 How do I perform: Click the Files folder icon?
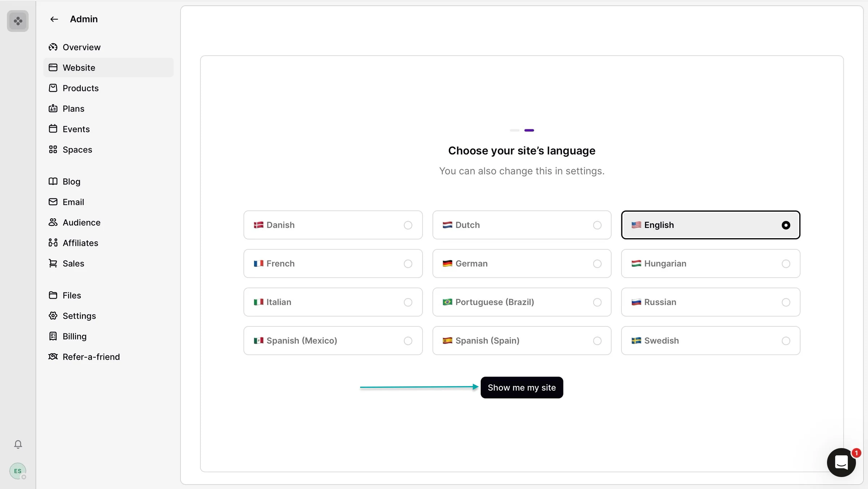(x=53, y=295)
